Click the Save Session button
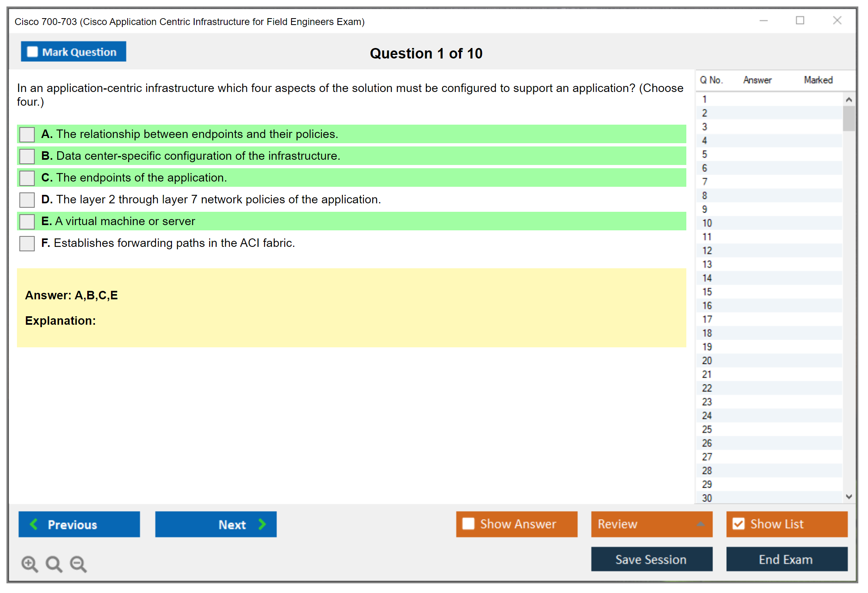 (651, 559)
